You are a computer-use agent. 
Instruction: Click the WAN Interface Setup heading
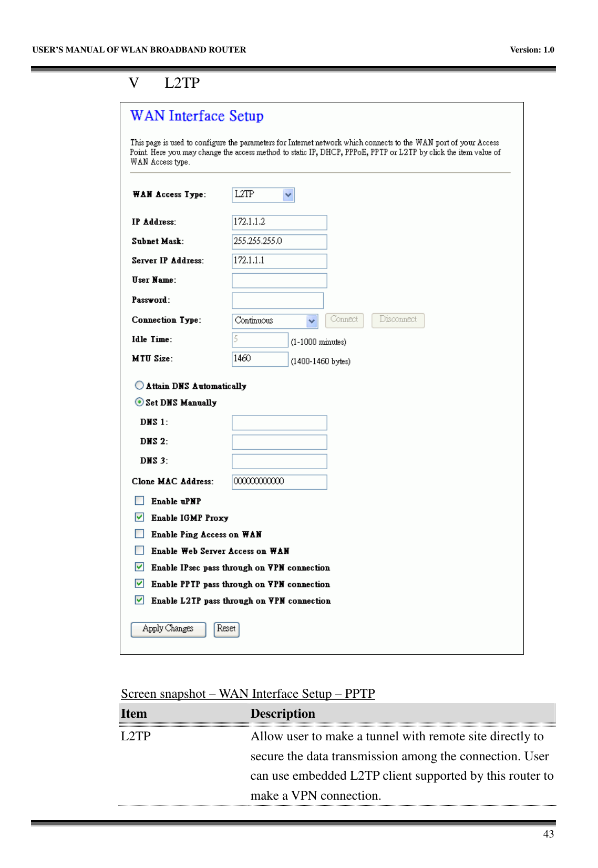tap(197, 116)
